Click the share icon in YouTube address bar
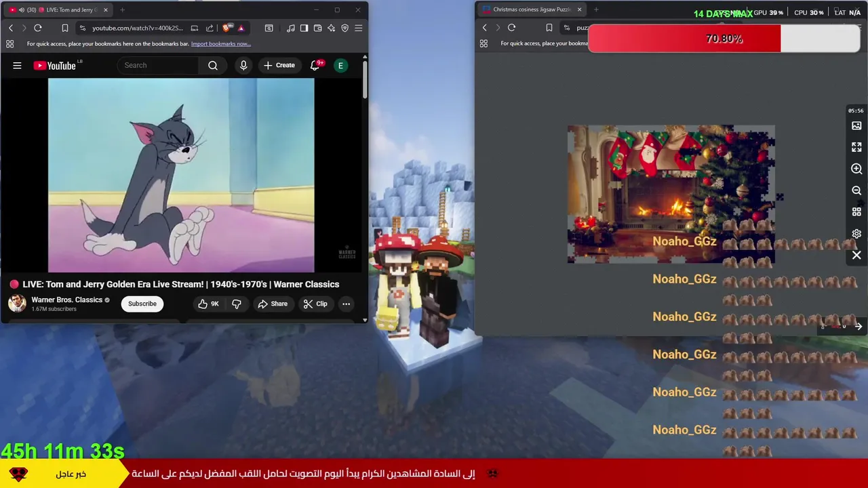 [210, 28]
